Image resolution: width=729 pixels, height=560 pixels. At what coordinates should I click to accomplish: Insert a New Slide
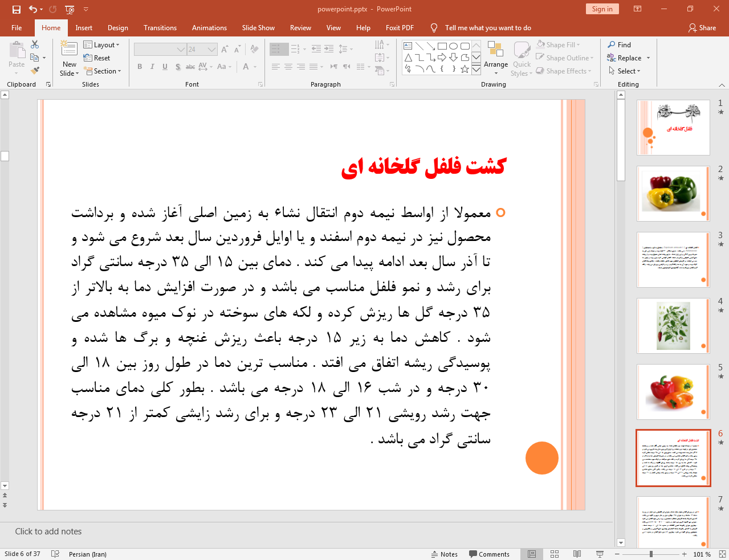(69, 50)
